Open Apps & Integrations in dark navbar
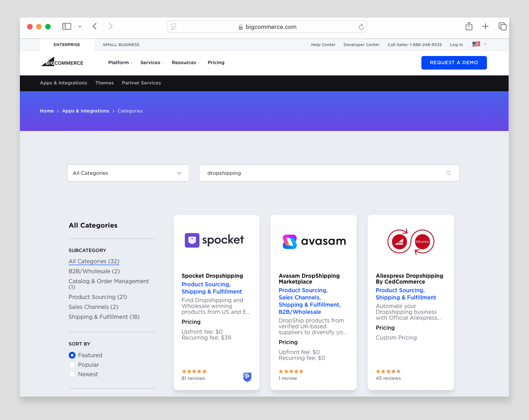Image resolution: width=529 pixels, height=420 pixels. click(x=63, y=83)
